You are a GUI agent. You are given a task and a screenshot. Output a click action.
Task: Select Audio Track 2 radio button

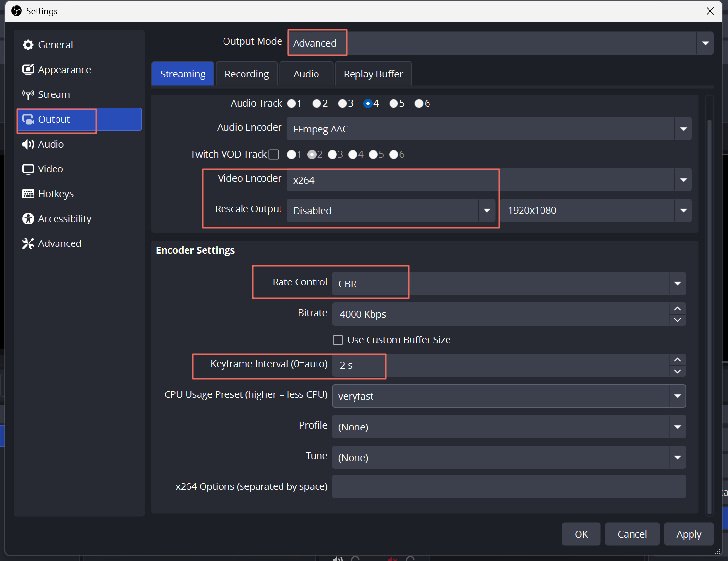317,103
